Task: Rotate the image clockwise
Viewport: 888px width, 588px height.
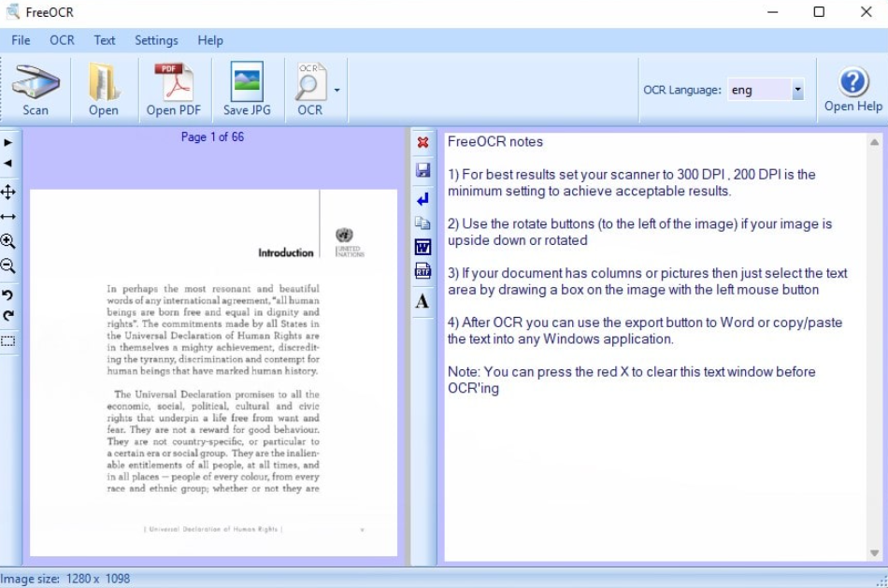Action: pos(7,316)
